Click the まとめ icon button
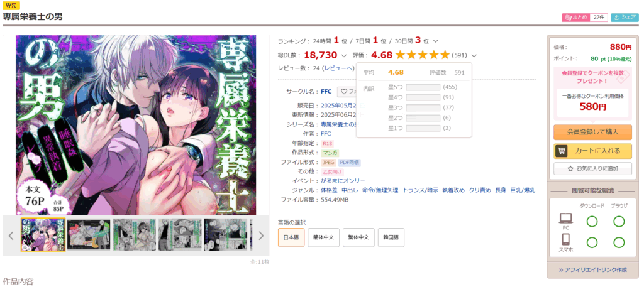644x287 pixels. pos(575,17)
